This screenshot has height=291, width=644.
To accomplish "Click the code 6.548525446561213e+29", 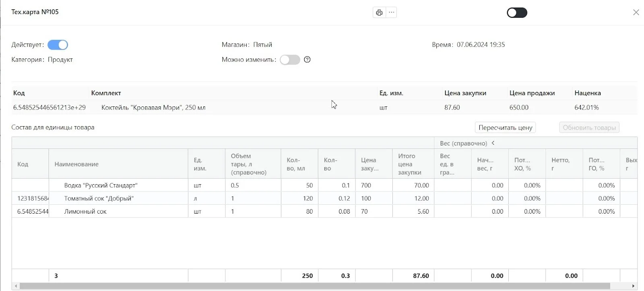I will click(50, 108).
